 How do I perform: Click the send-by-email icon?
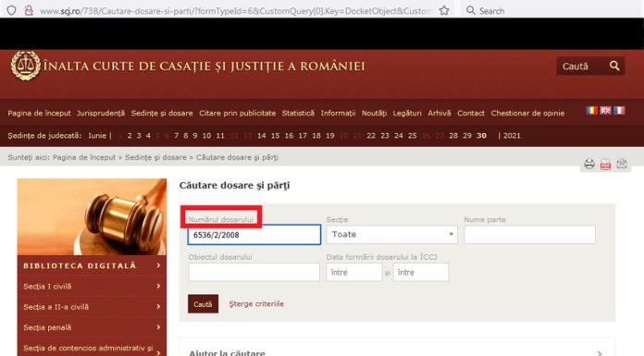[x=622, y=164]
